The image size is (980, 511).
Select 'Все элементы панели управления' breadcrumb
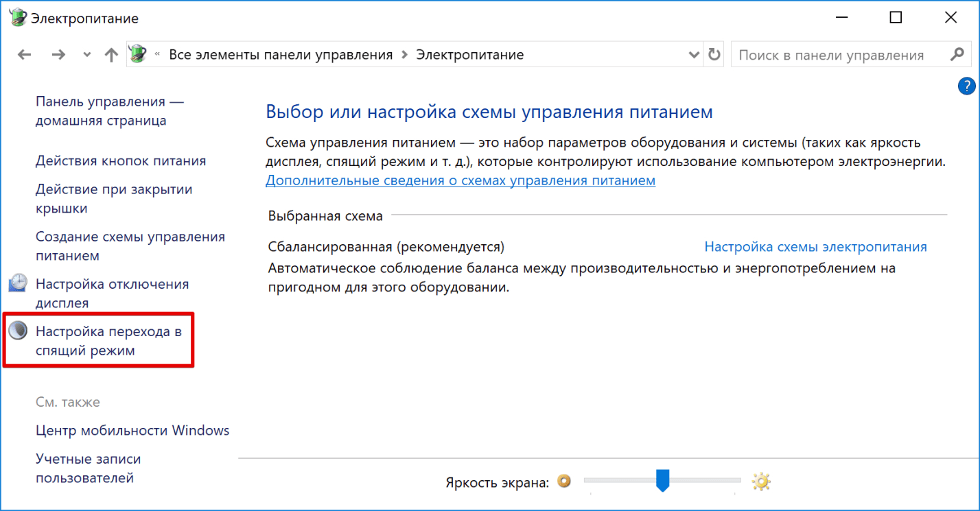(281, 55)
